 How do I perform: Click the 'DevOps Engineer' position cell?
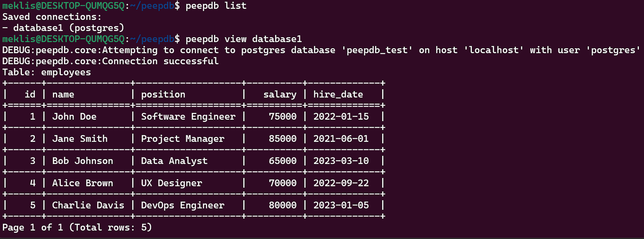(x=182, y=205)
